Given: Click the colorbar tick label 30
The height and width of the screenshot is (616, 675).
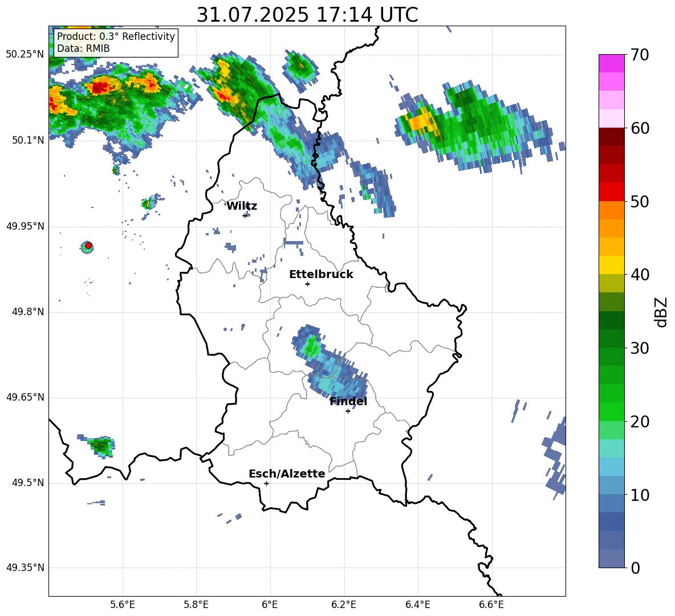Looking at the screenshot, I should coord(640,348).
